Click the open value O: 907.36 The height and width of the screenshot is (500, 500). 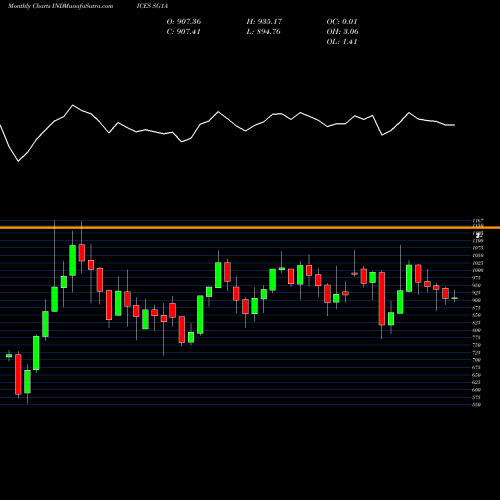[184, 22]
